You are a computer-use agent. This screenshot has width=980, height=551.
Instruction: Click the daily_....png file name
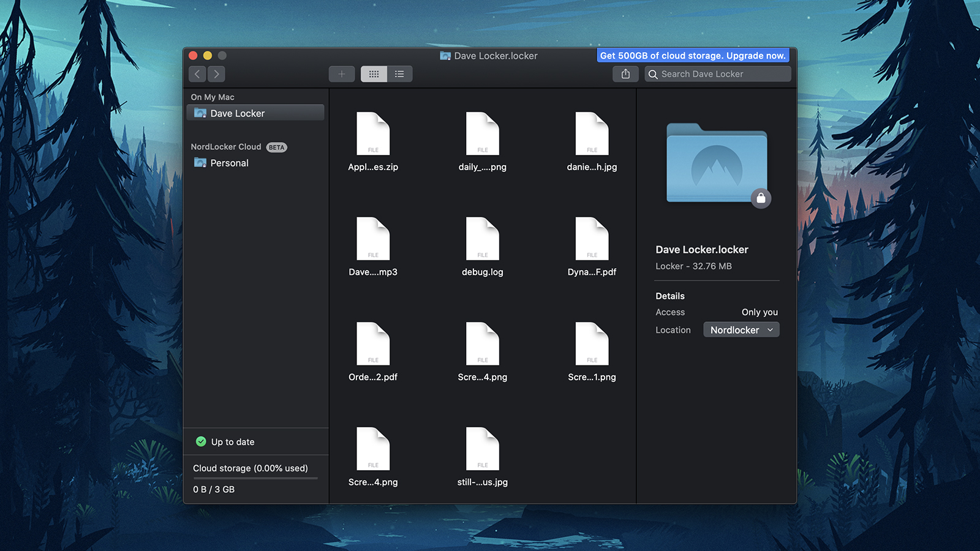483,167
